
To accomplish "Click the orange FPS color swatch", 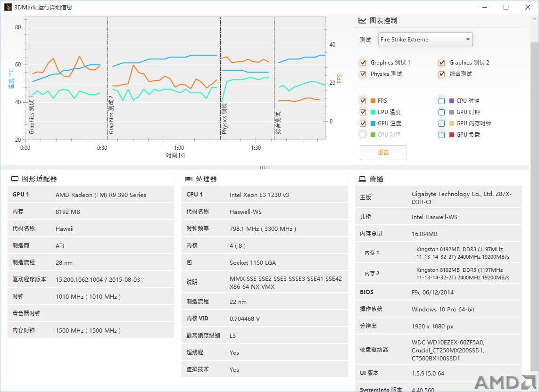I will tap(373, 101).
